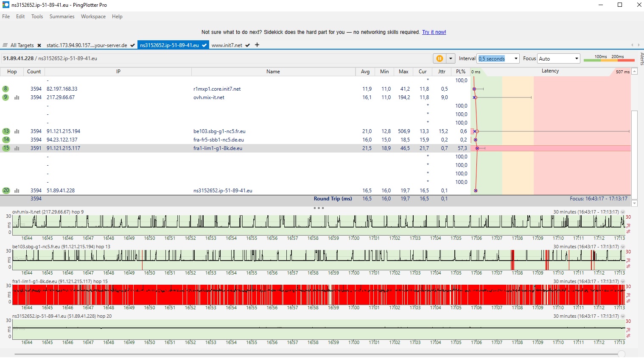Switch to the www.init7.net tab
This screenshot has width=644, height=358.
click(227, 45)
